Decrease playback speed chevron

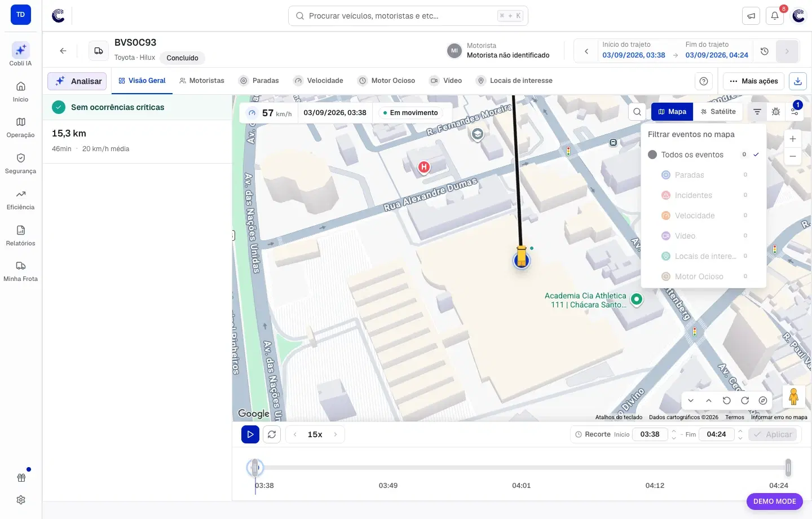click(x=295, y=434)
